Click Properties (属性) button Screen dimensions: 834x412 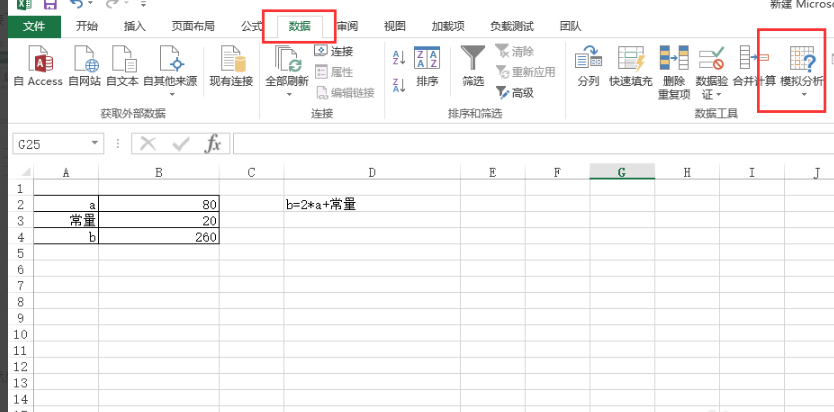coord(334,72)
